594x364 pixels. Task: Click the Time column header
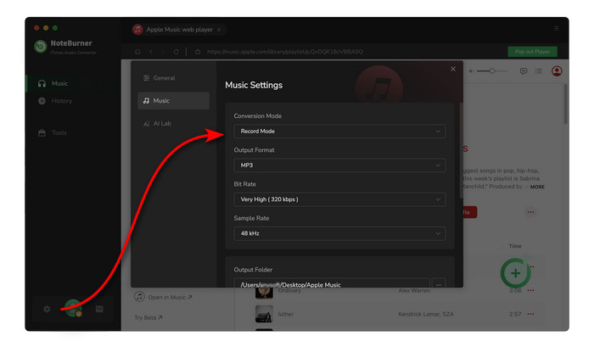coord(515,246)
